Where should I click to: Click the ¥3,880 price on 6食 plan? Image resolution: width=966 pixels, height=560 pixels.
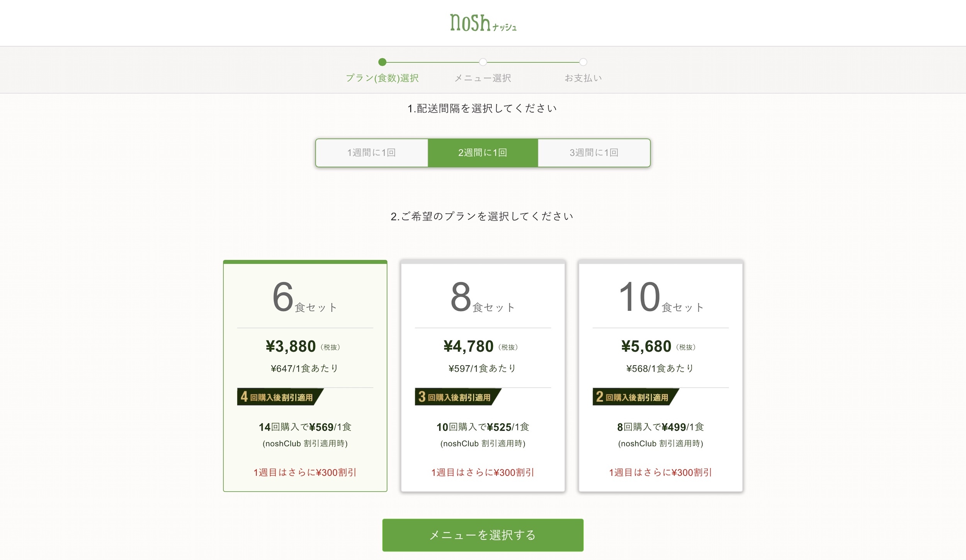tap(291, 346)
